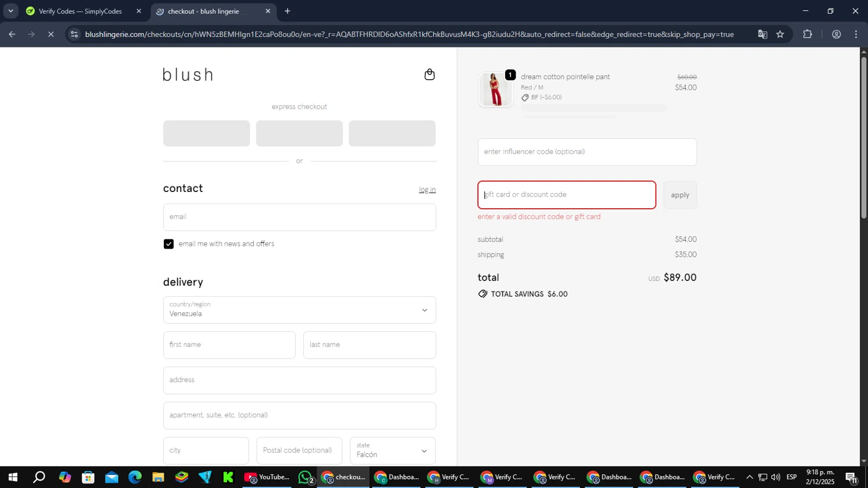Click the BF discount tag icon

click(525, 98)
